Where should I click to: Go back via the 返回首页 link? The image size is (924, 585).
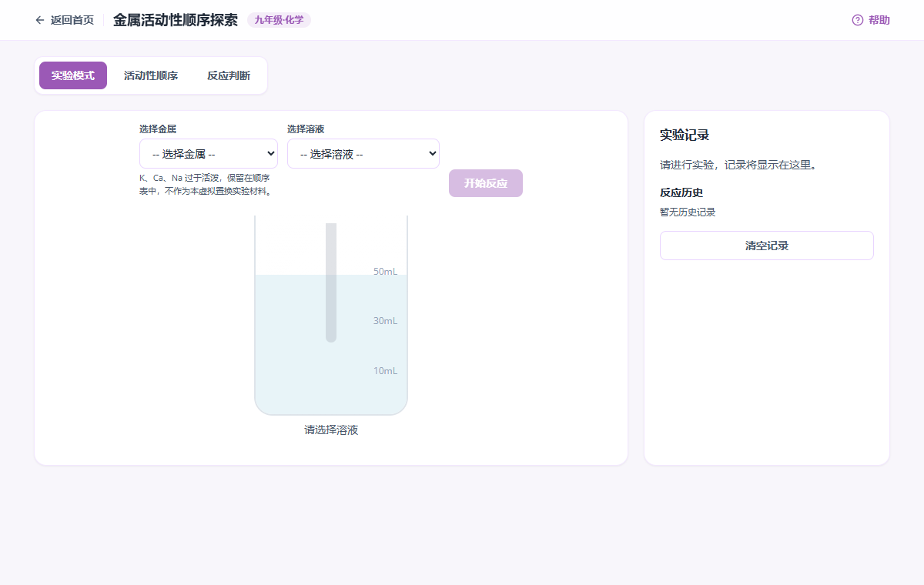65,20
